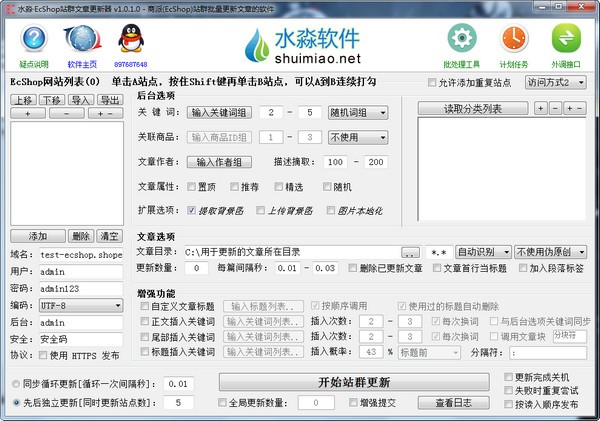
Task: Uncheck 提取背景图 extension option
Action: pyautogui.click(x=191, y=210)
